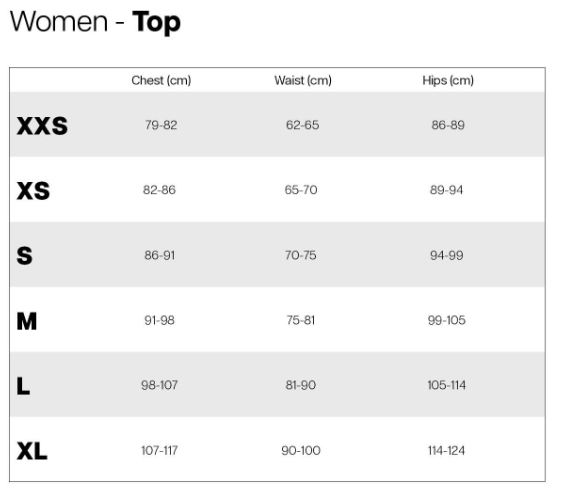Click the 62-65 waist value for XXS
This screenshot has height=498, width=561.
point(302,125)
